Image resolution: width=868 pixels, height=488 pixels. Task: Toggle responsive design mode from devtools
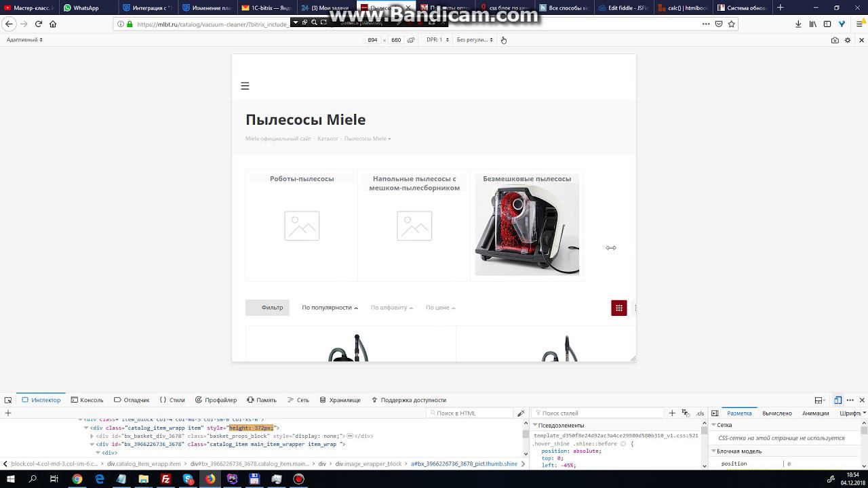838,400
